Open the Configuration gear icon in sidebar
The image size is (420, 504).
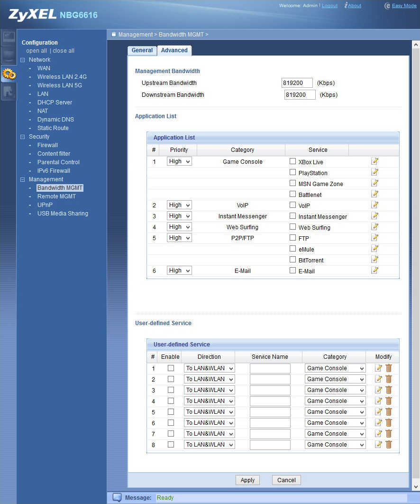click(9, 74)
